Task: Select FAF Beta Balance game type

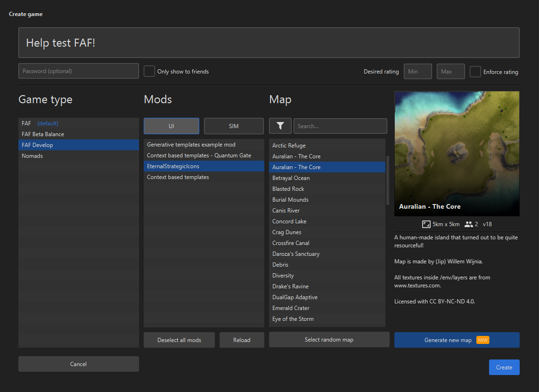Action: [x=79, y=134]
